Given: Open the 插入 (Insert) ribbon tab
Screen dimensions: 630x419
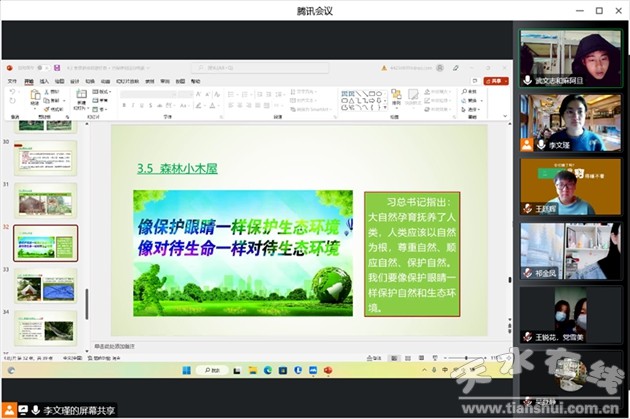Looking at the screenshot, I should pyautogui.click(x=44, y=80).
